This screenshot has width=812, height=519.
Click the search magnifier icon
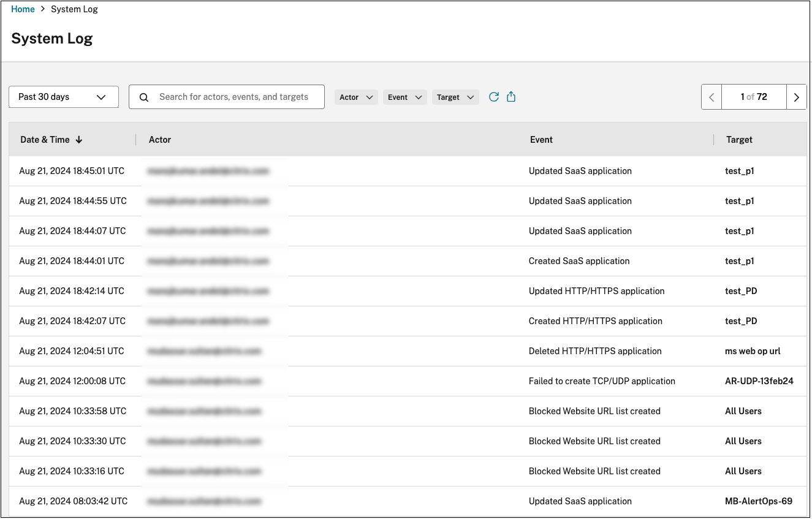[x=144, y=97]
